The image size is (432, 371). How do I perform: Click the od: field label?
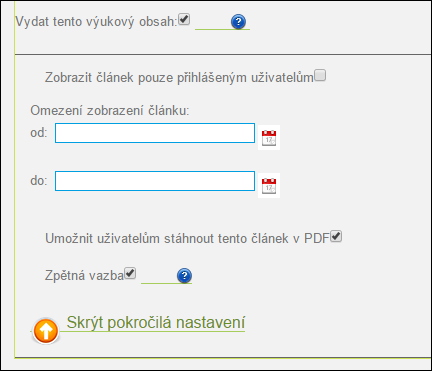point(39,133)
